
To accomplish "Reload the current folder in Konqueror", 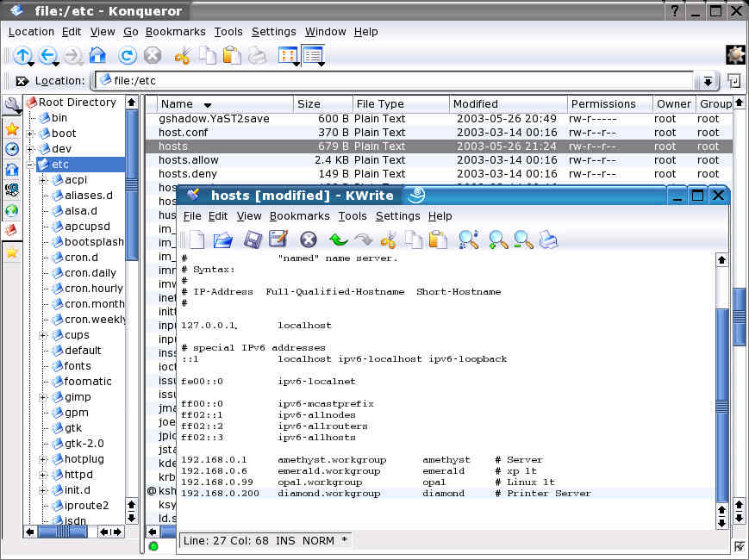I will click(x=127, y=56).
